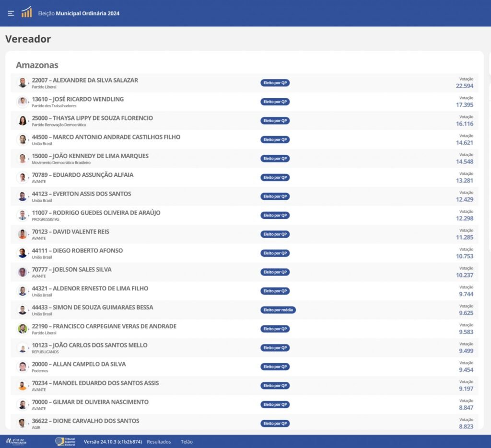The image size is (491, 448).
Task: Open Alexandre da Silva Salazar's candidate photo
Action: 23,83
